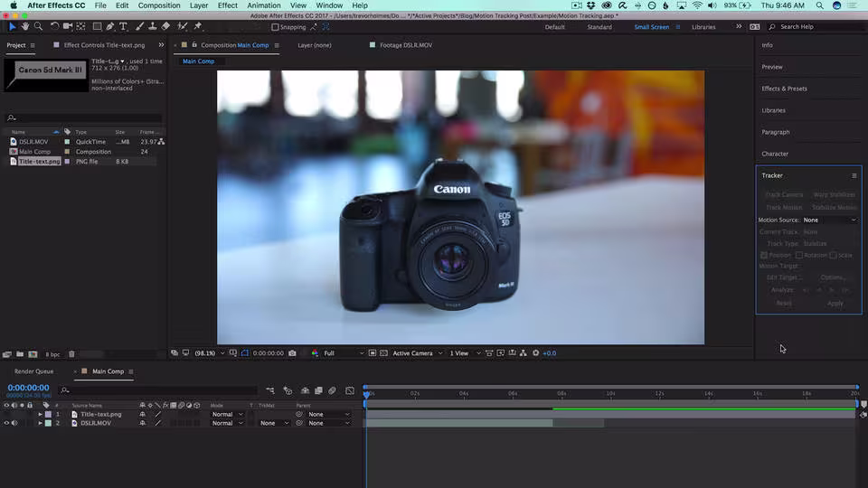
Task: Select the Roto Brush tool
Action: coord(182,26)
